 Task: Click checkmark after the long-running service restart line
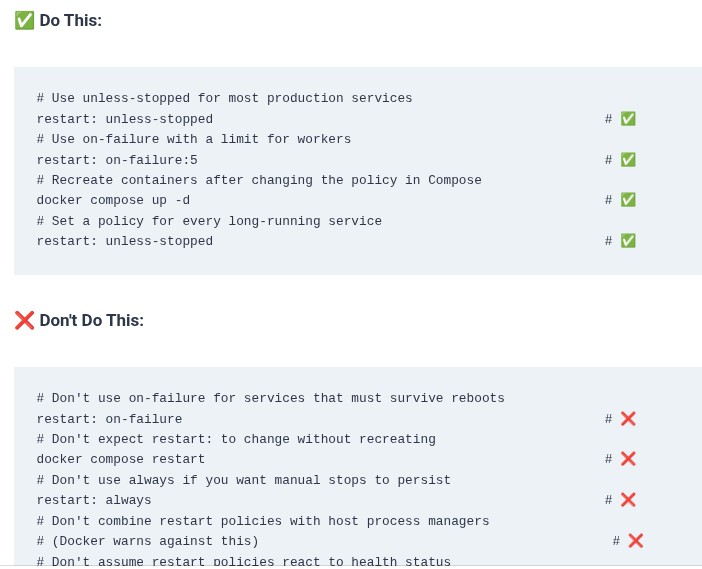628,241
